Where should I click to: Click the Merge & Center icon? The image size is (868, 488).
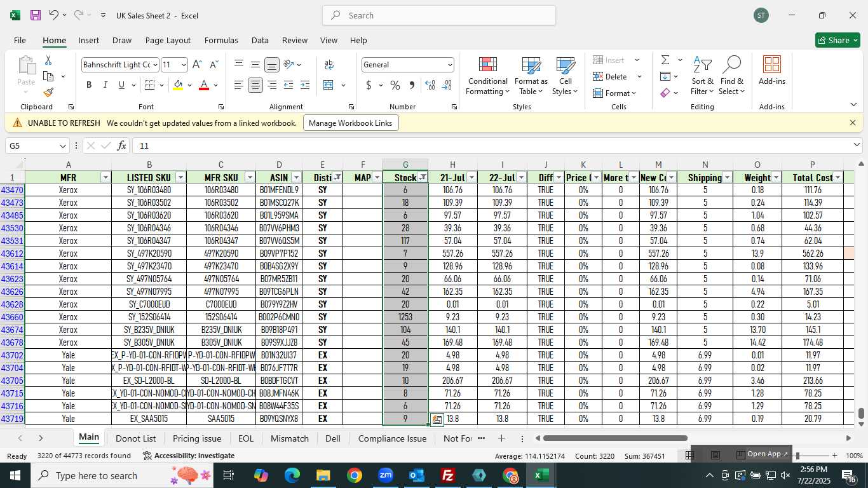click(329, 85)
